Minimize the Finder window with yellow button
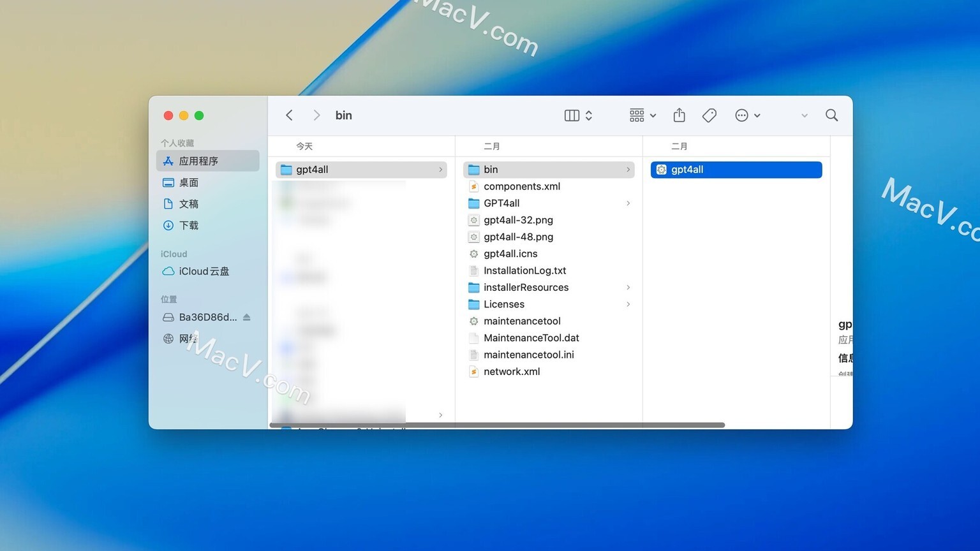The width and height of the screenshot is (980, 551). pos(184,115)
